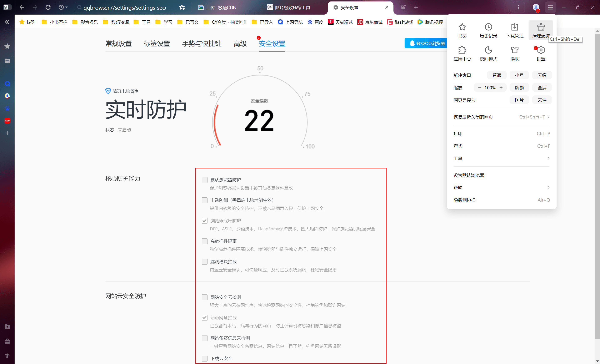Expand the 帮助 submenu
This screenshot has height=364, width=600.
501,188
